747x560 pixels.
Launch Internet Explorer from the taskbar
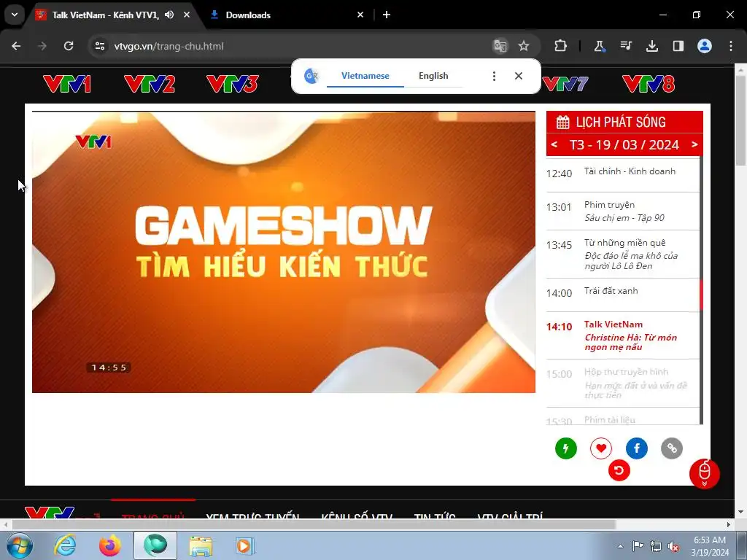[65, 545]
